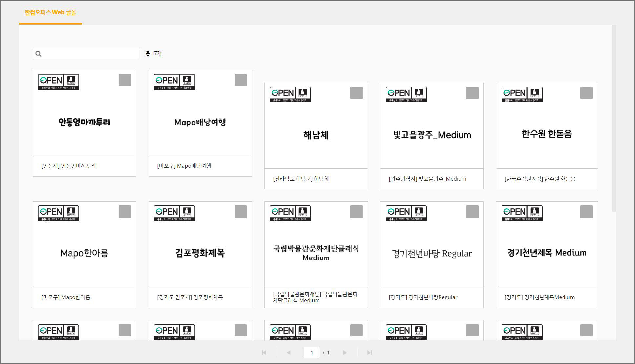This screenshot has height=364, width=635.
Task: Click the page number input box
Action: pos(312,353)
